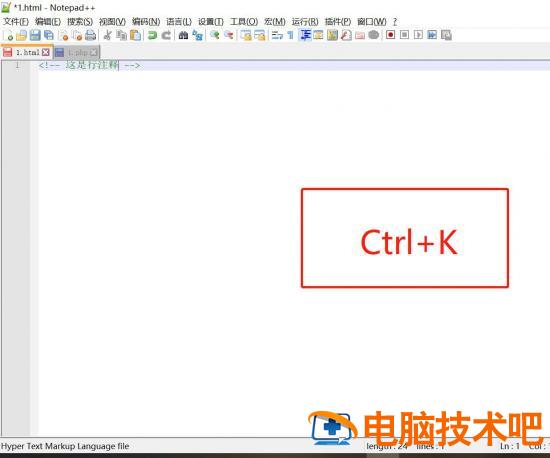Viewport: 550px width, 458px height.
Task: Click the folder as workspace icon
Action: (360, 35)
